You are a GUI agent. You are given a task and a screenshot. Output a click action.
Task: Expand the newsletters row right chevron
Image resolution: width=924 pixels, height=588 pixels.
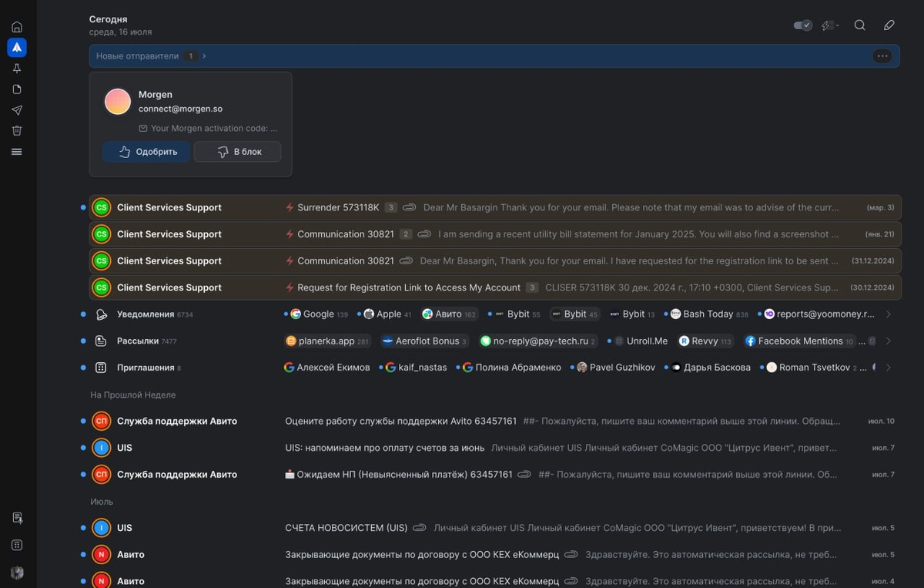(889, 341)
